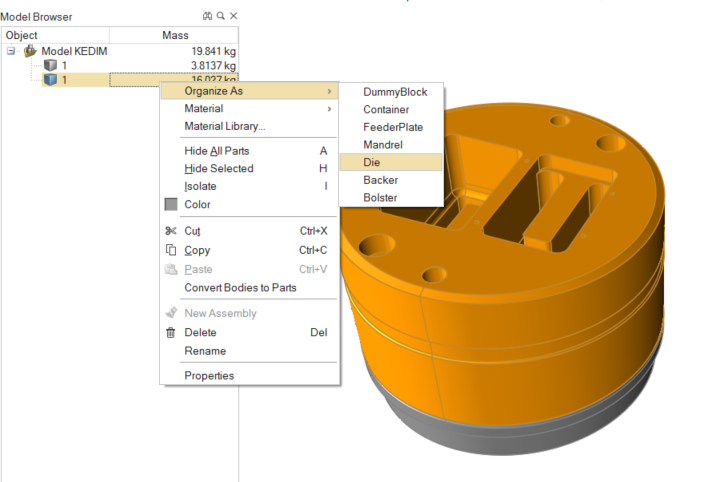Select the gray part cube icon
This screenshot has height=482, width=703.
[x=50, y=66]
